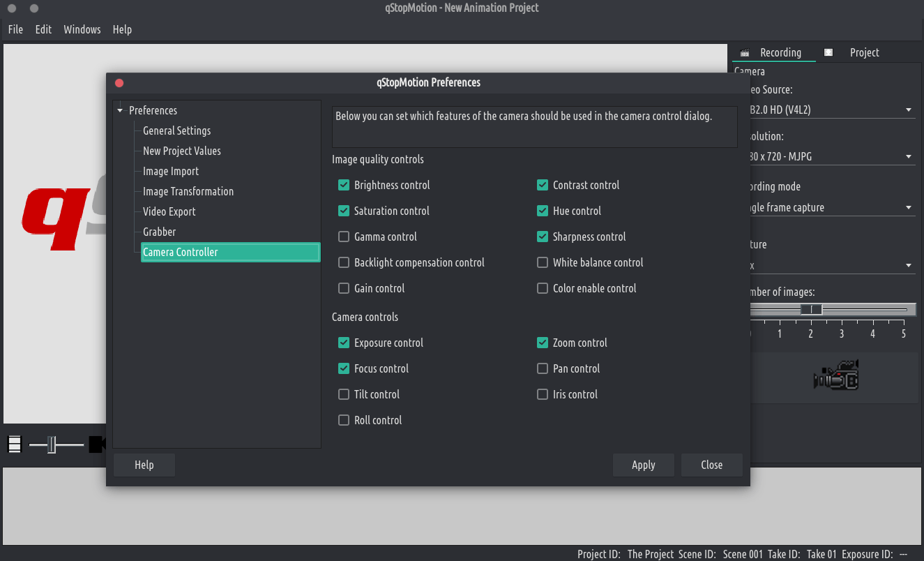Click the Project tab icon
The image size is (924, 561).
tap(828, 52)
